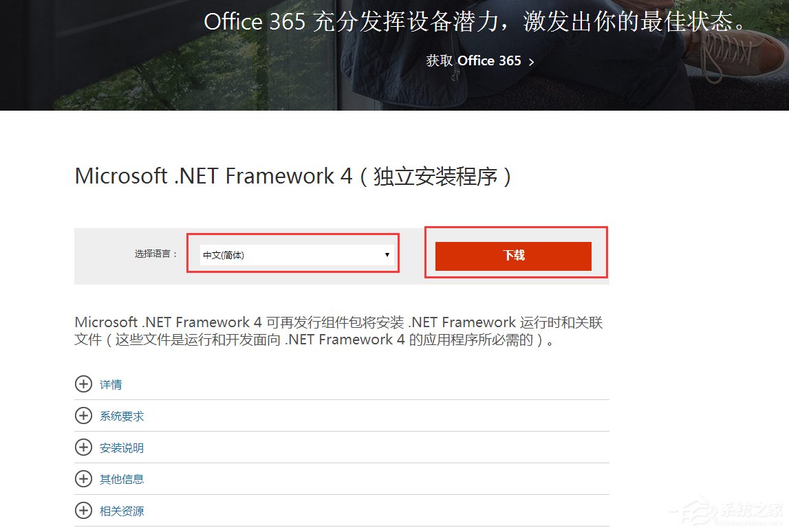Screen dimensions: 789x532
Task: Click the plus icon beside 其他信息
Action: click(x=83, y=479)
